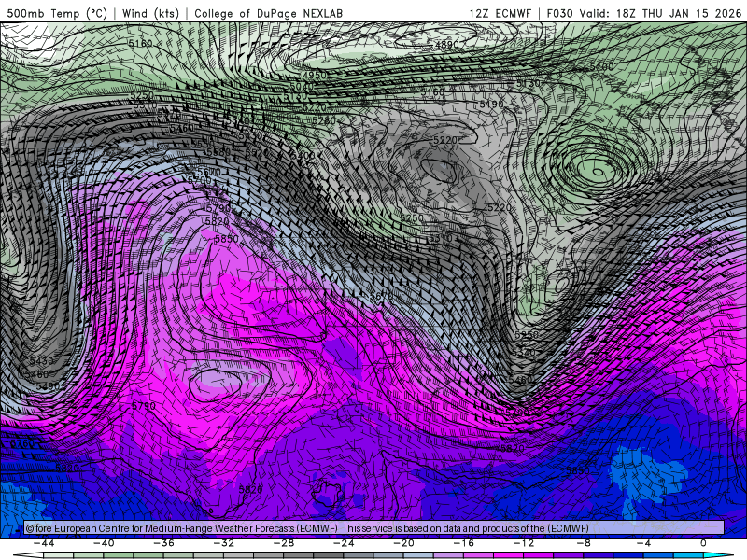Image resolution: width=747 pixels, height=560 pixels.
Task: Click the '12Z ECMWF' model run label
Action: click(500, 13)
